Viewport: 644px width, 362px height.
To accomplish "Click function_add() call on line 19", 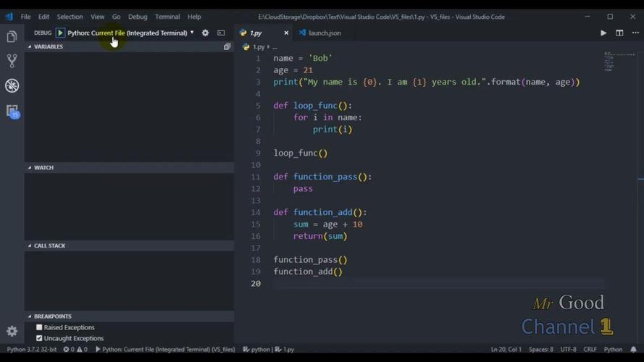I will tap(308, 271).
